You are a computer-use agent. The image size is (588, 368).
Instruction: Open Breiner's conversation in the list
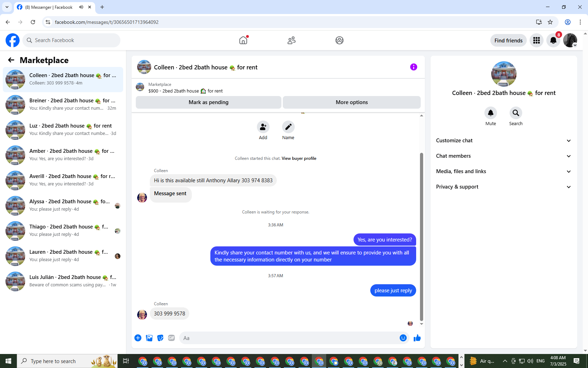click(63, 105)
